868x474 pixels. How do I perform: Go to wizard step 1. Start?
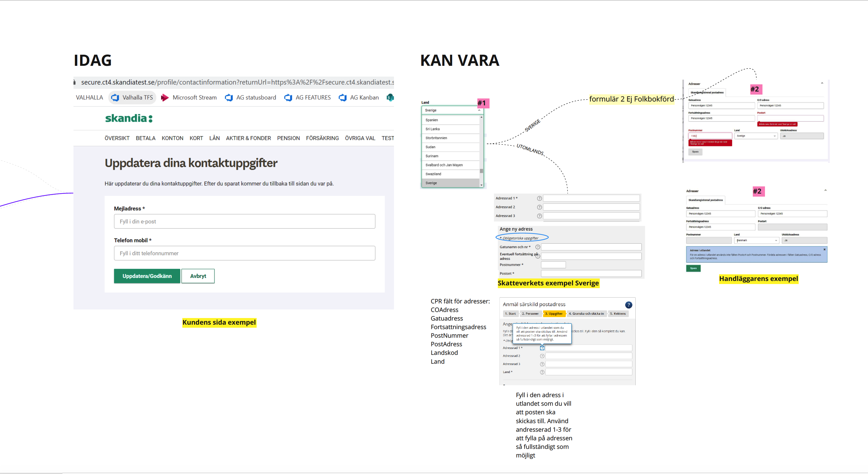[x=510, y=314]
